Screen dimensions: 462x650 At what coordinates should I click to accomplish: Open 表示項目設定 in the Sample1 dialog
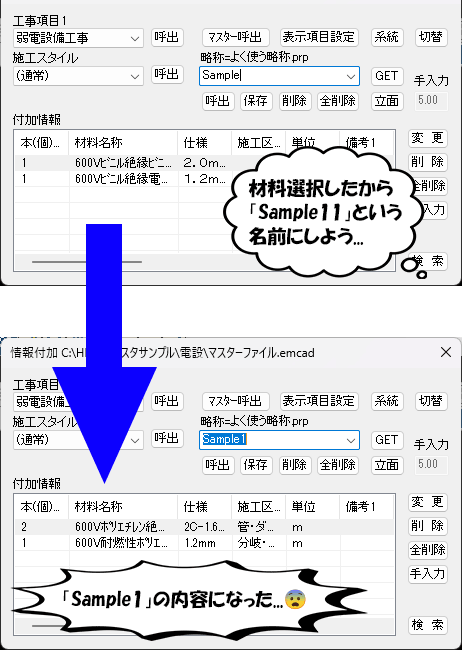click(319, 401)
